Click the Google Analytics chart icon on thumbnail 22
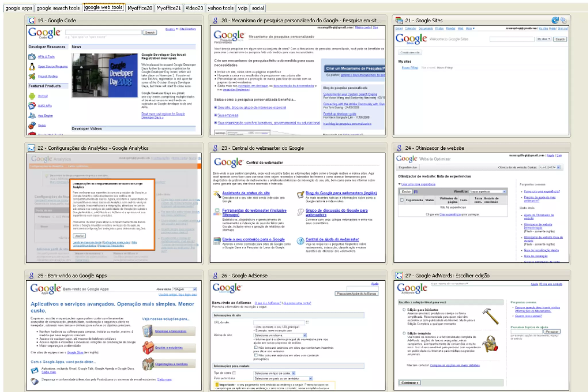This screenshot has height=392, width=588. [31, 148]
